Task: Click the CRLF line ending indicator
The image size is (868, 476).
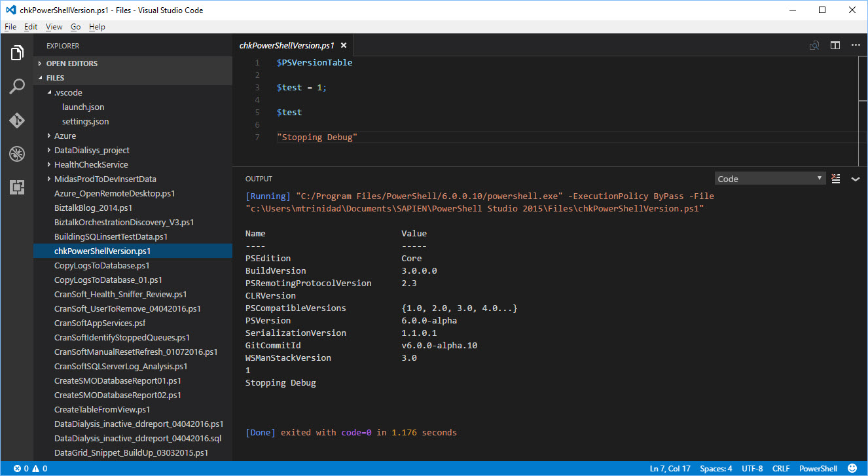Action: coord(781,469)
